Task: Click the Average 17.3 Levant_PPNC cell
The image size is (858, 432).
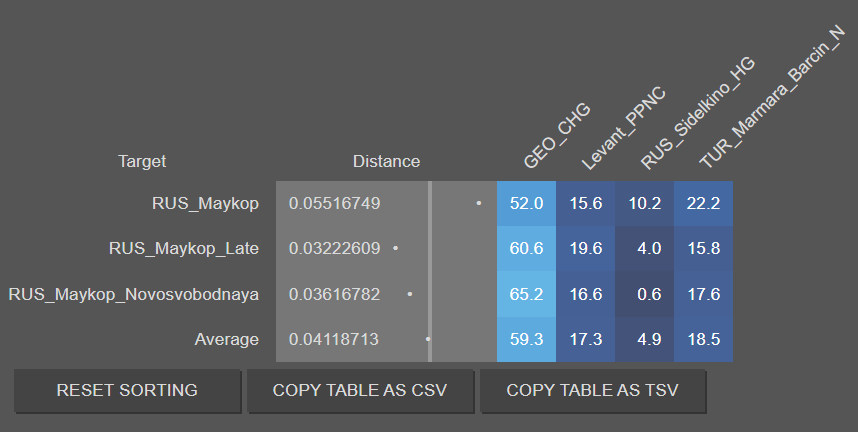Action: click(x=586, y=339)
